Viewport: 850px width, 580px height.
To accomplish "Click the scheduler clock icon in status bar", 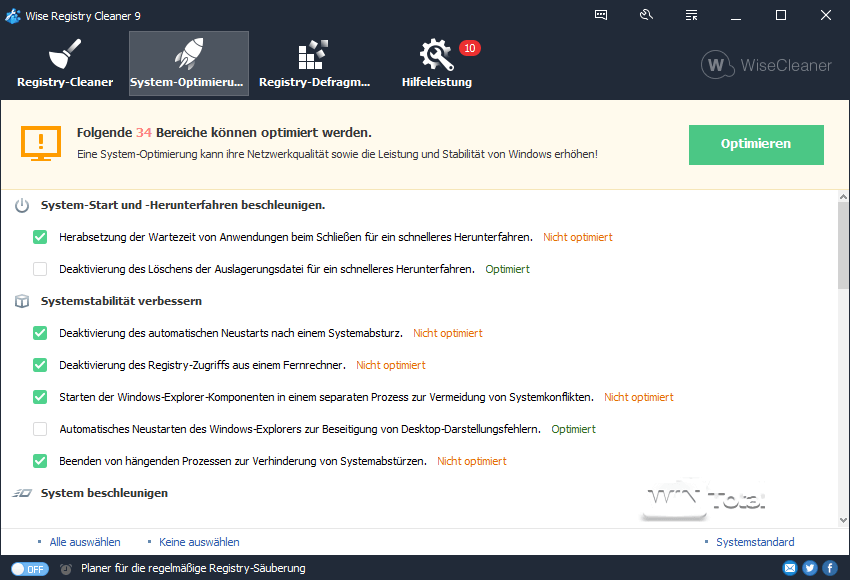I will tap(66, 569).
